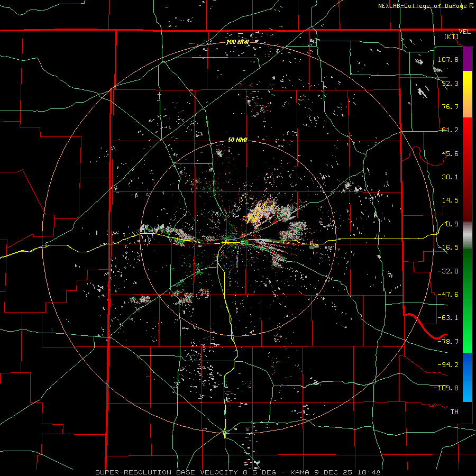Select the 76.7 velocity scale value

[x=450, y=106]
